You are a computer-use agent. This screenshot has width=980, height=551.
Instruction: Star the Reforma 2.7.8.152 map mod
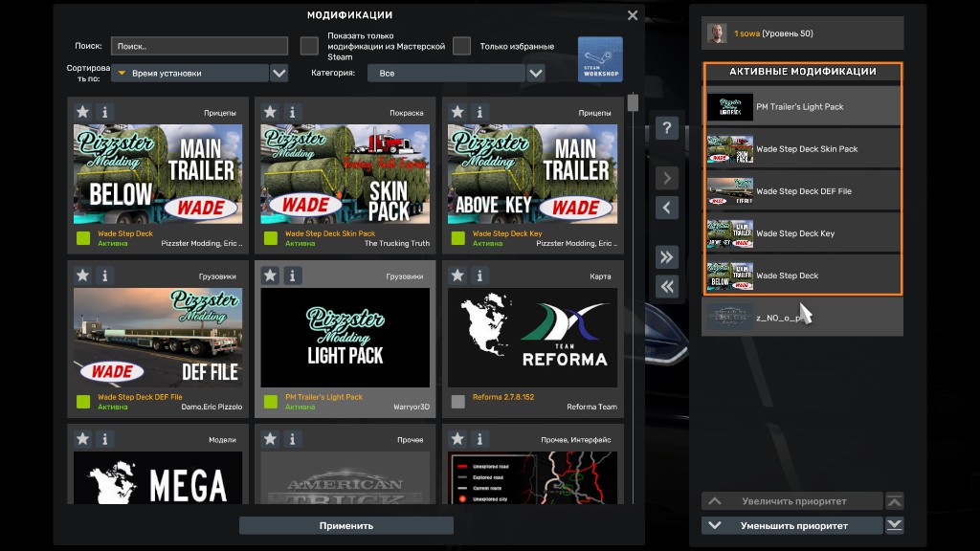point(457,275)
